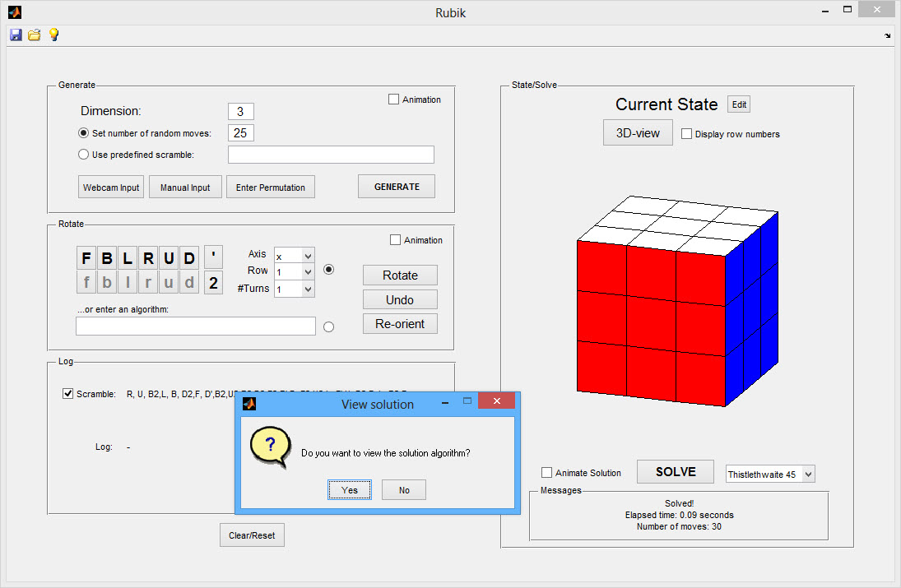This screenshot has width=901, height=588.
Task: Click the Dimension input field
Action: [x=241, y=111]
